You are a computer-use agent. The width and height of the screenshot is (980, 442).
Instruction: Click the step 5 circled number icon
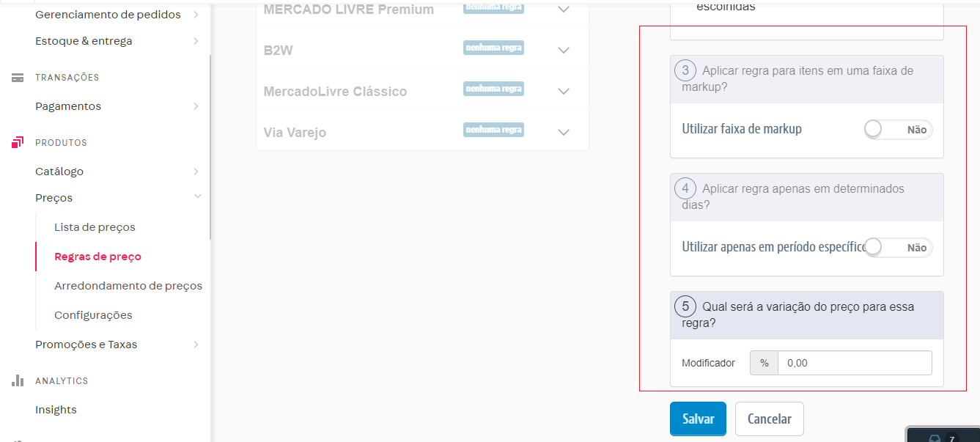coord(685,306)
